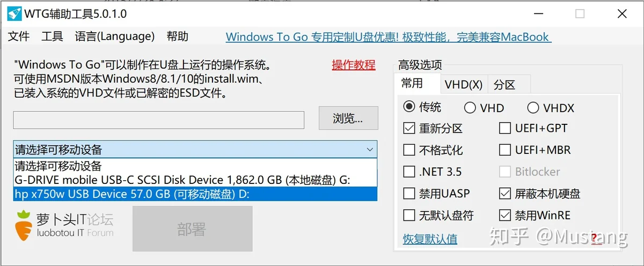This screenshot has width=644, height=266.
Task: Open the 操作教程 tutorial link
Action: tap(354, 65)
